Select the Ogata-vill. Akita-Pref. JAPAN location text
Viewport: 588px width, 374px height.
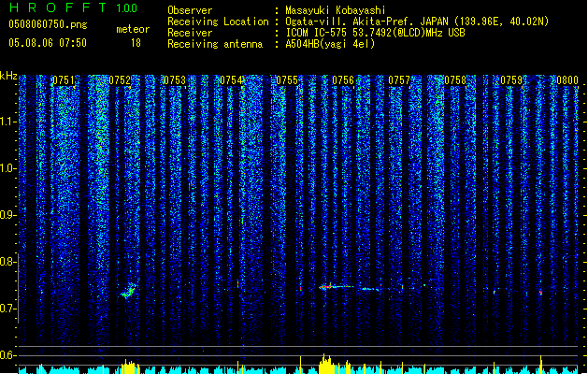(x=417, y=22)
